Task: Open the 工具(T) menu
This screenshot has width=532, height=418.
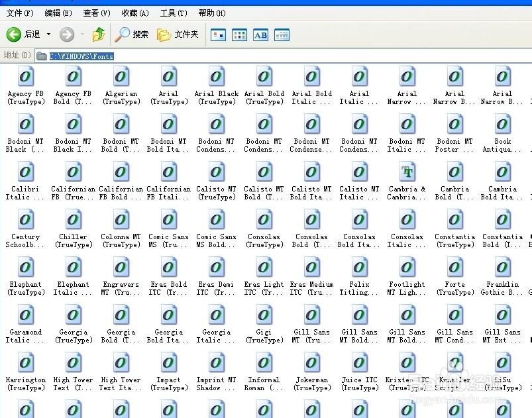Action: coord(174,13)
